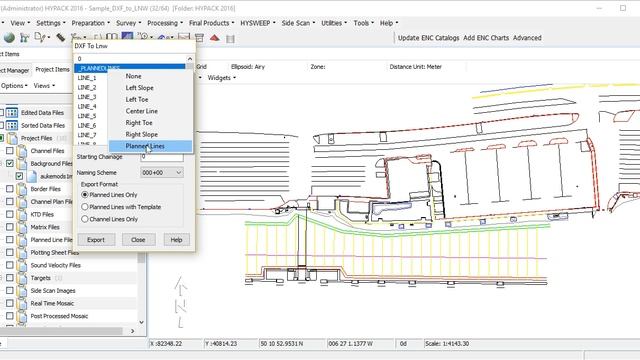Open the Processing menu

[165, 23]
